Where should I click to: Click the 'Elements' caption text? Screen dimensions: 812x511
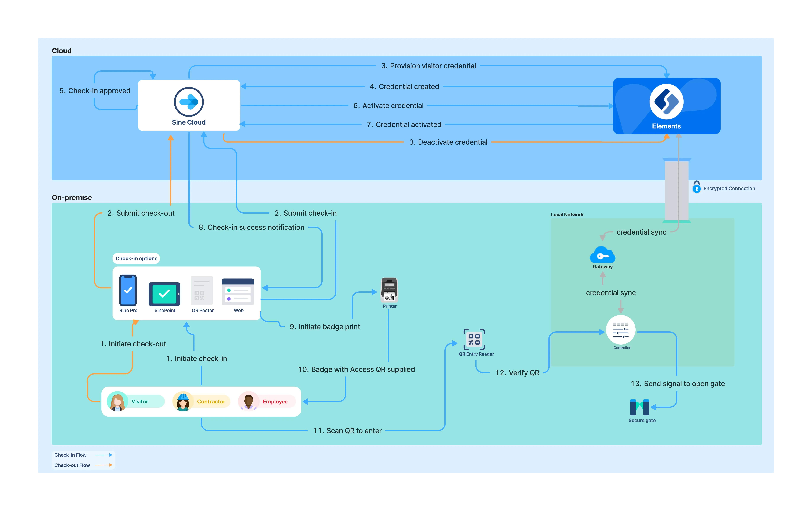pos(666,126)
